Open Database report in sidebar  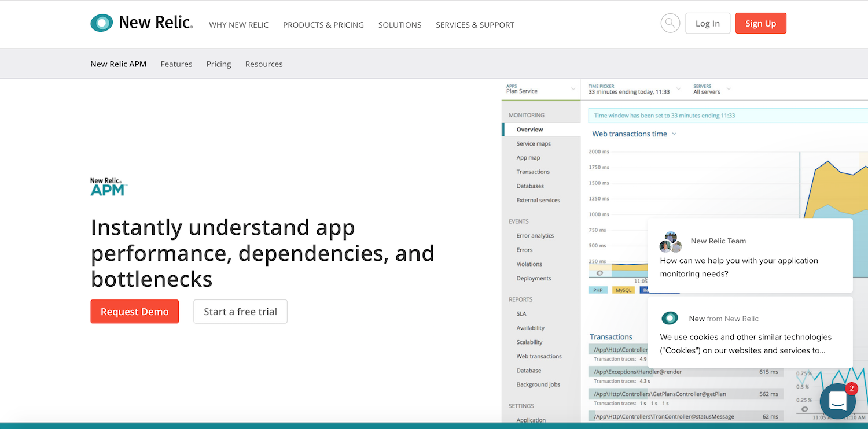529,371
